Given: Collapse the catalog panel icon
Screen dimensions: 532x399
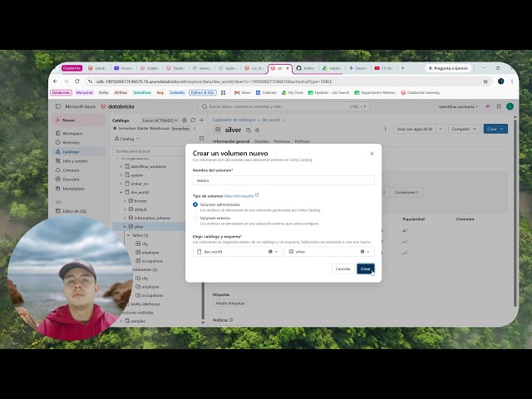Looking at the screenshot, I should [201, 139].
